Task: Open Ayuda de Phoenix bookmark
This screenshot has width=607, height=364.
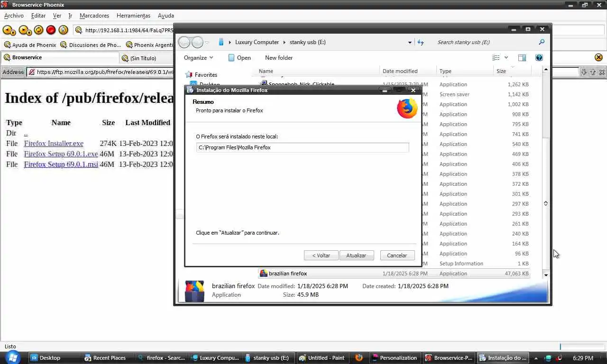Action: 30,45
